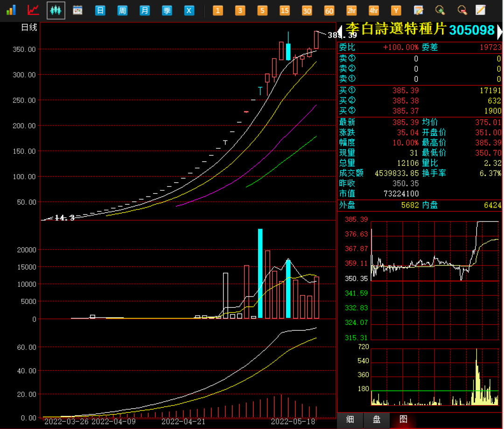
Task: Click the 换手率 value 6.37%
Action: pyautogui.click(x=490, y=173)
